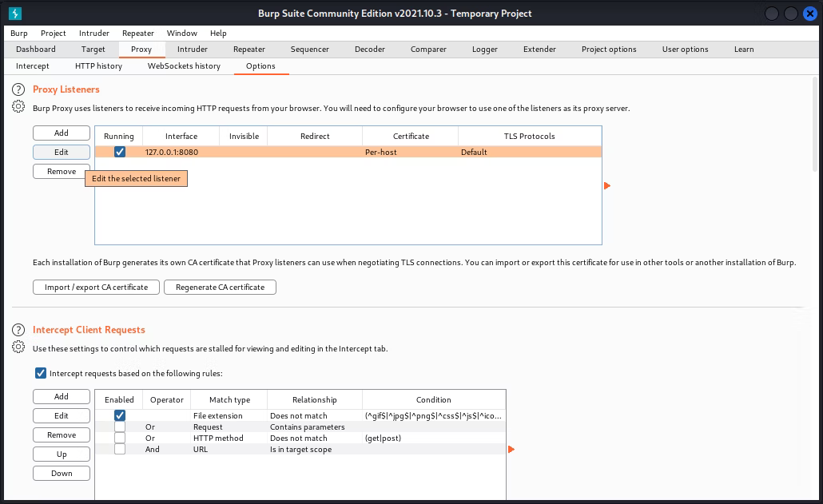Click the Certificate column header
The image size is (823, 504).
click(411, 137)
